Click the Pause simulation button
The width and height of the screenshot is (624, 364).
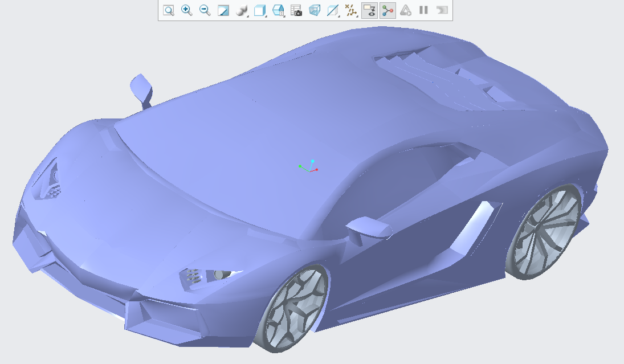coord(423,10)
